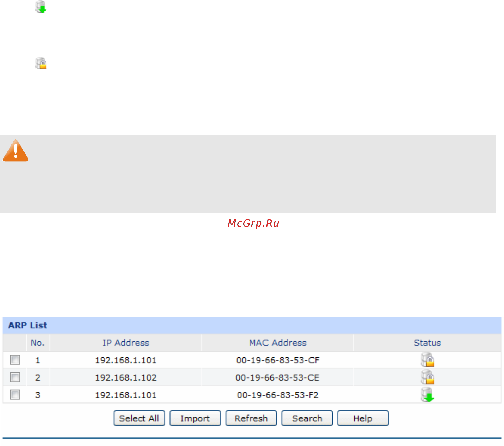The width and height of the screenshot is (504, 446).
Task: Click the IP Address column header
Action: point(126,343)
